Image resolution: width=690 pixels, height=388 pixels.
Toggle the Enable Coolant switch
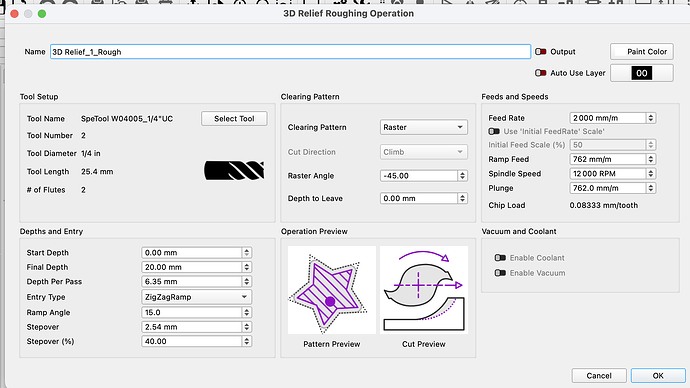pyautogui.click(x=500, y=258)
